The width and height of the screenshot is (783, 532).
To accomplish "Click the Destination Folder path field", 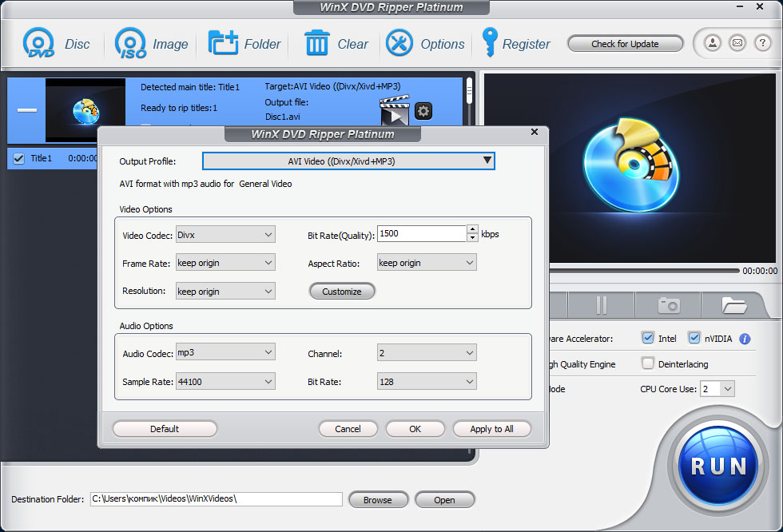I will [x=217, y=498].
